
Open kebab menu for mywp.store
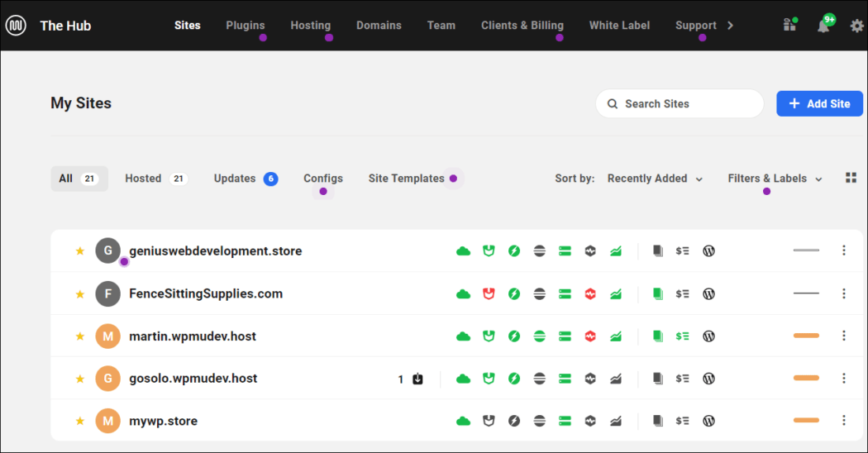coord(844,420)
